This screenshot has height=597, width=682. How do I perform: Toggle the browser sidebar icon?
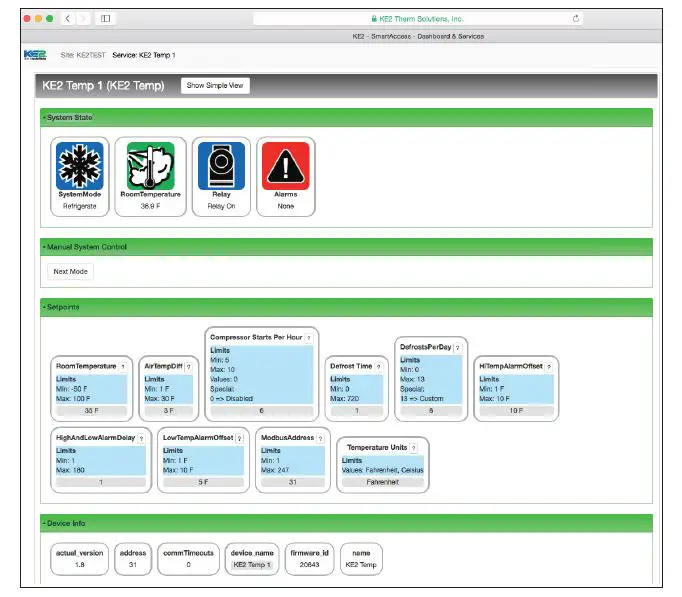tap(105, 18)
